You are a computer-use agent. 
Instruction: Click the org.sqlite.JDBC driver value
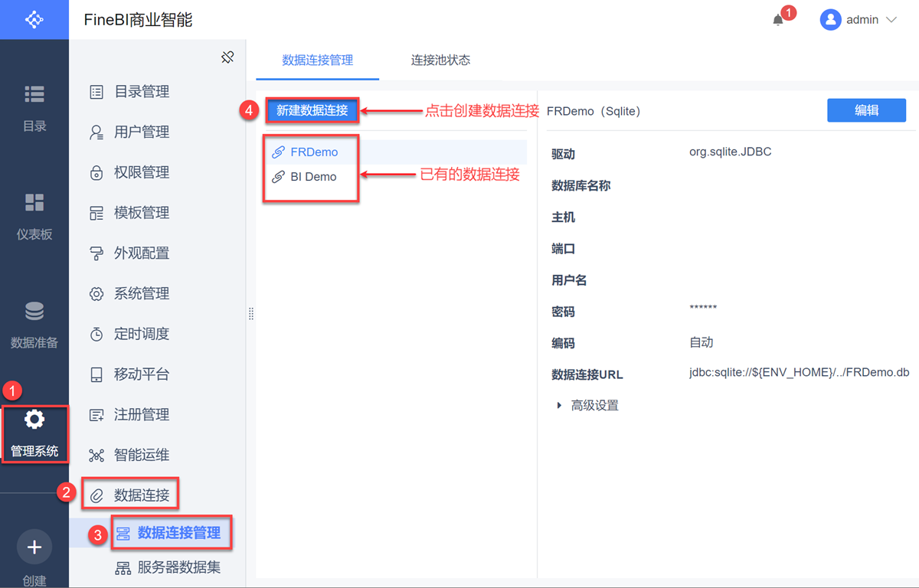tap(730, 152)
